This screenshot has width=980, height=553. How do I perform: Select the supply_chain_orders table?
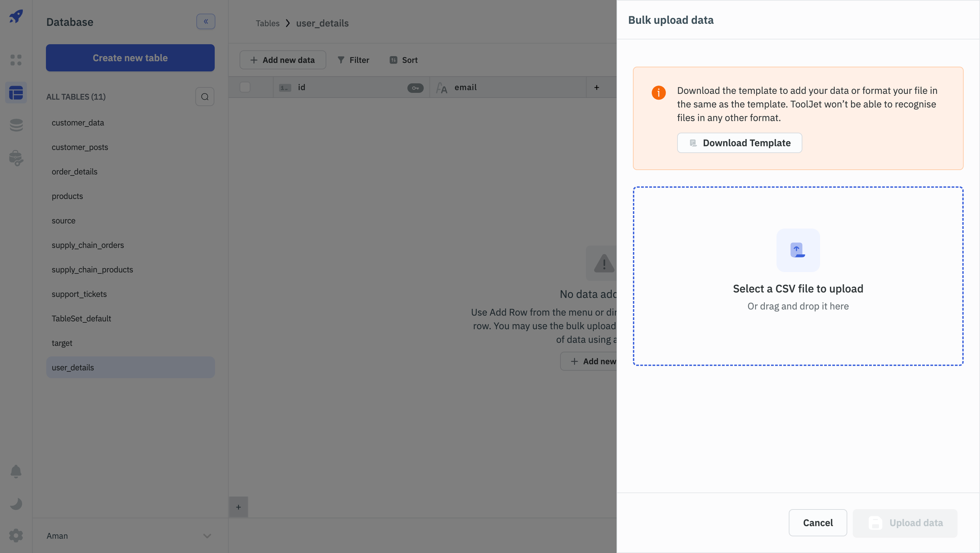click(x=88, y=245)
